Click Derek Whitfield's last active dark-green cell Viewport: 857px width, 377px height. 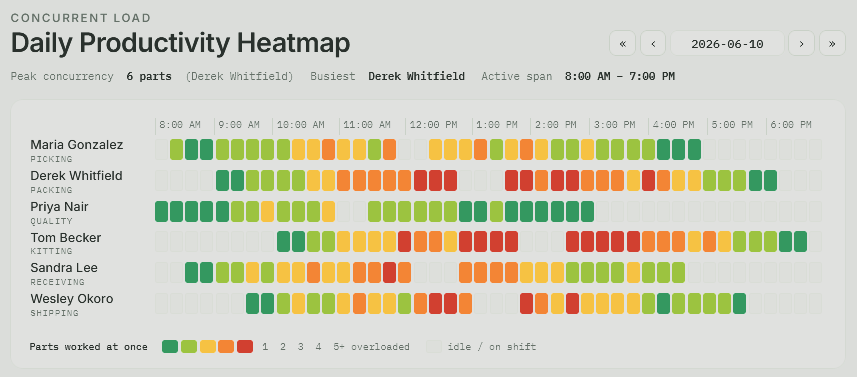tap(770, 180)
